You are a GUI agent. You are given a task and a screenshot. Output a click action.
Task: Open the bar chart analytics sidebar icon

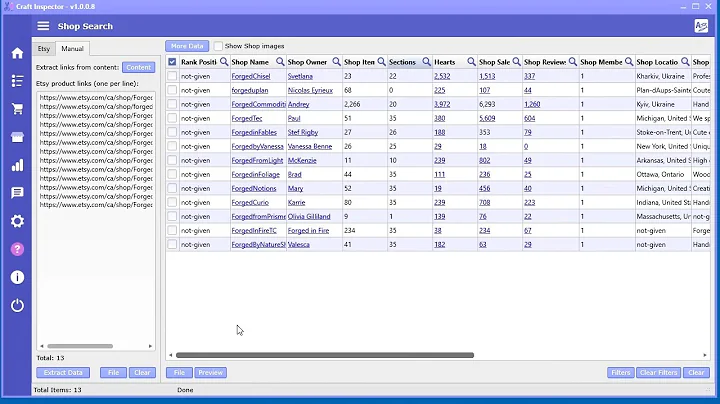[x=17, y=165]
